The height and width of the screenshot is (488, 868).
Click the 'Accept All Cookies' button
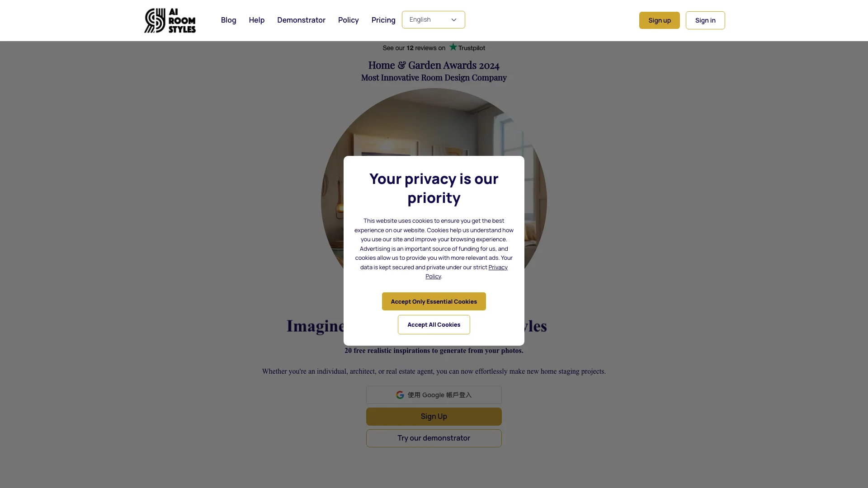pos(434,324)
